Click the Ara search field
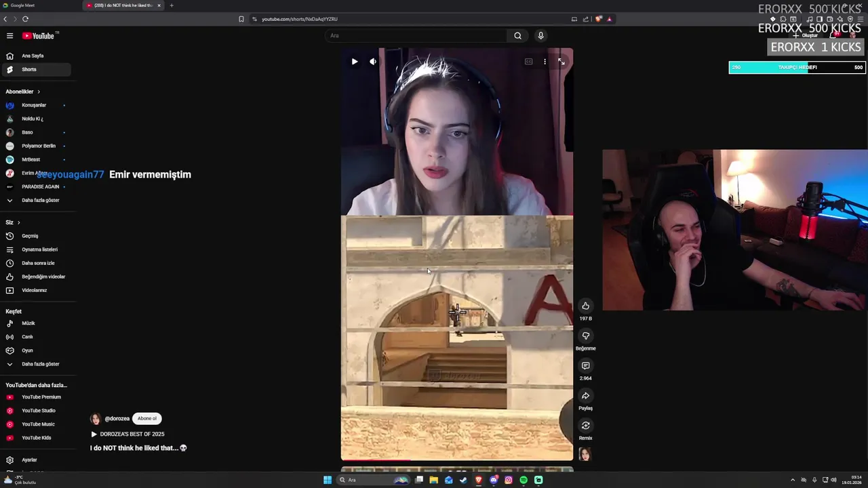 pos(415,35)
